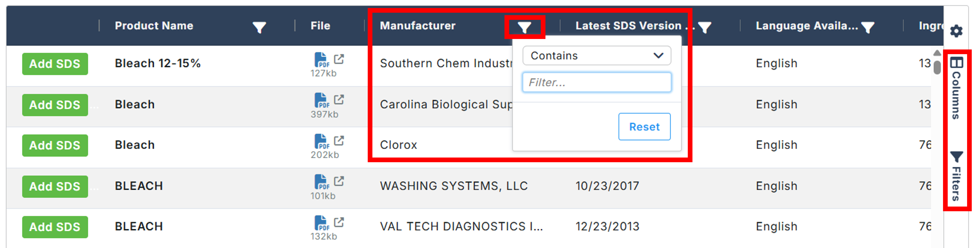The height and width of the screenshot is (248, 980).
Task: Sort by the Manufacturer column header
Action: (x=417, y=26)
